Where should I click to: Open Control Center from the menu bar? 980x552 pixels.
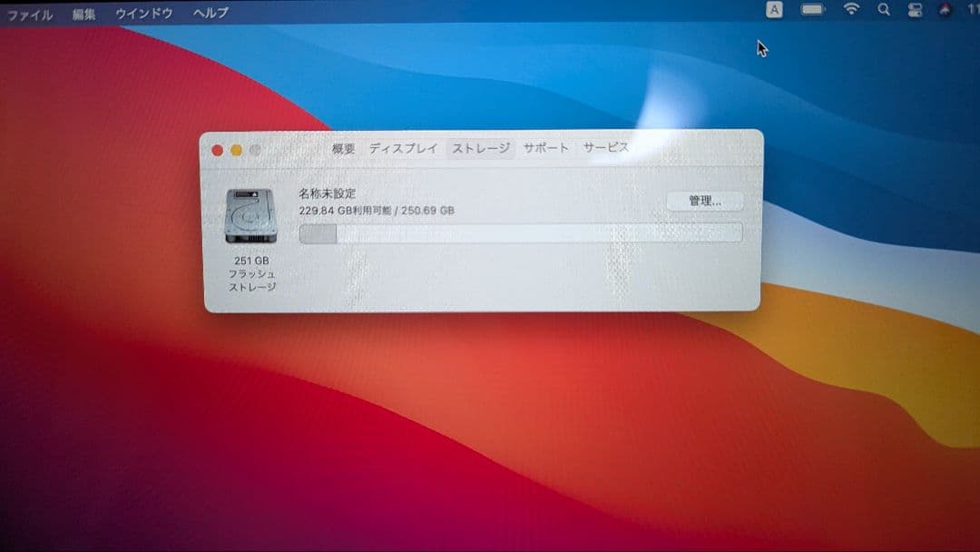[916, 9]
